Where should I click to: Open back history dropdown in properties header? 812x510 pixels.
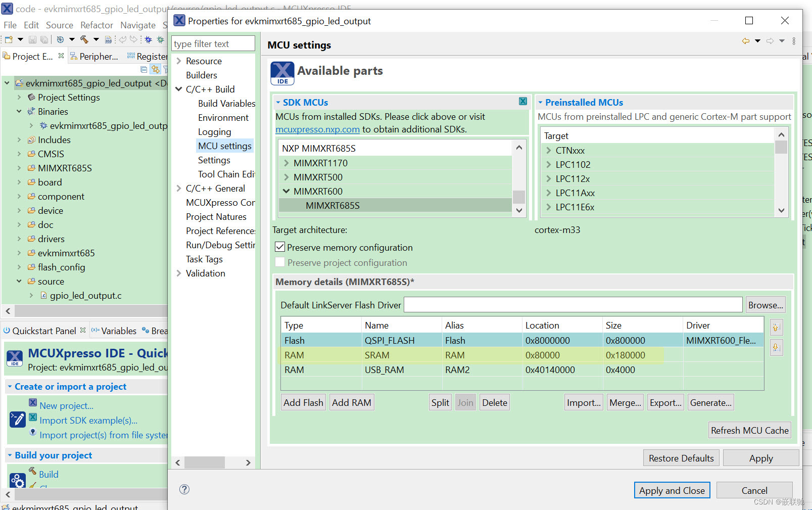(757, 41)
